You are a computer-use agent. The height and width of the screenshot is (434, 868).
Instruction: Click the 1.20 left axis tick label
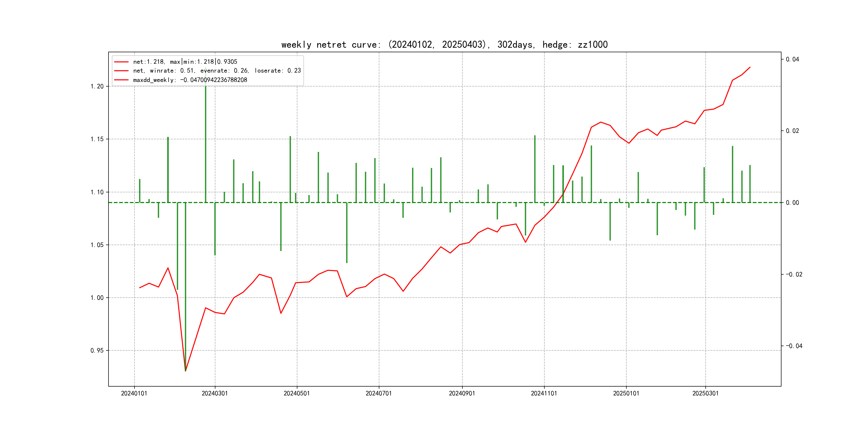(97, 87)
